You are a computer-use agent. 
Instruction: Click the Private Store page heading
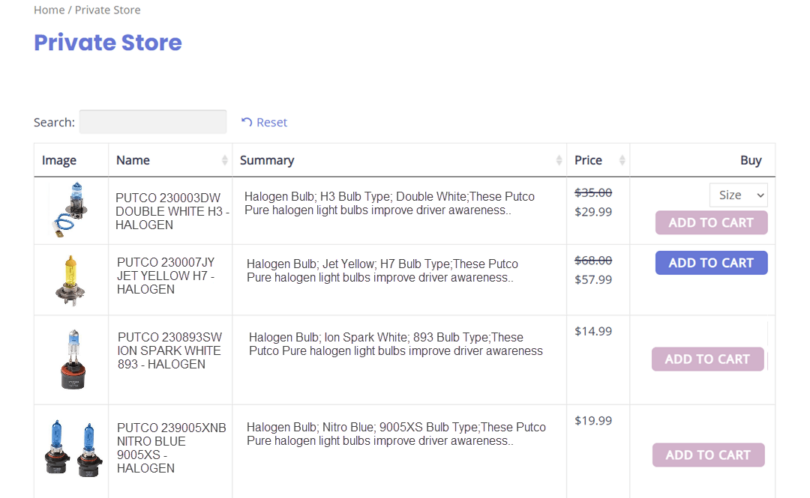tap(108, 42)
